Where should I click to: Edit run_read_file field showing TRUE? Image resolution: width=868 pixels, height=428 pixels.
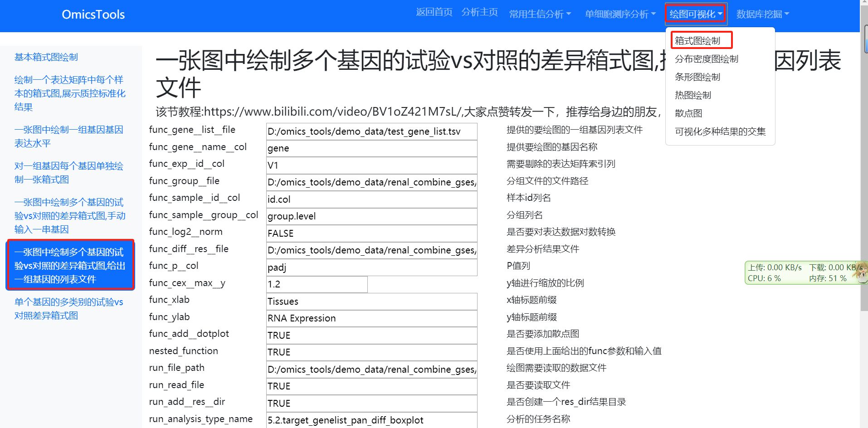(371, 386)
